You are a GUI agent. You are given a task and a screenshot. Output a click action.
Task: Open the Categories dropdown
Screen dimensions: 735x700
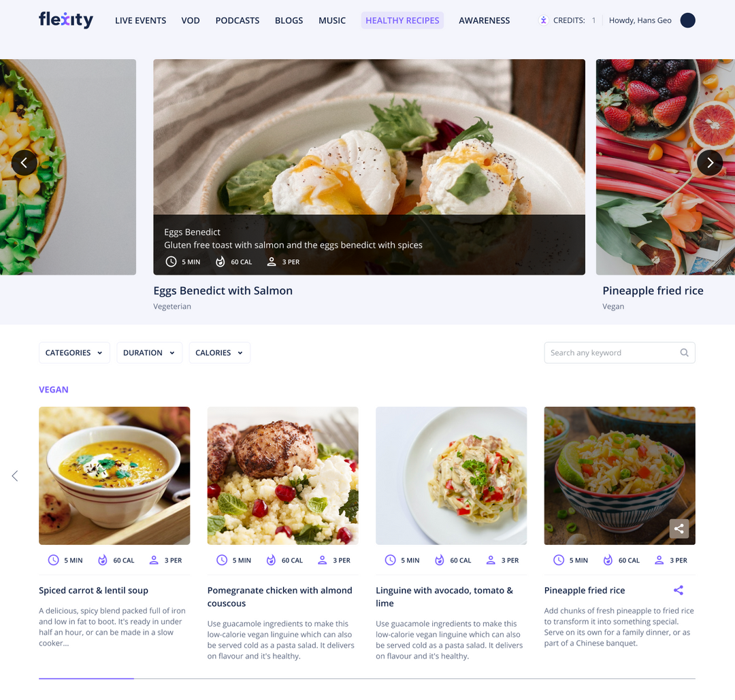tap(74, 352)
